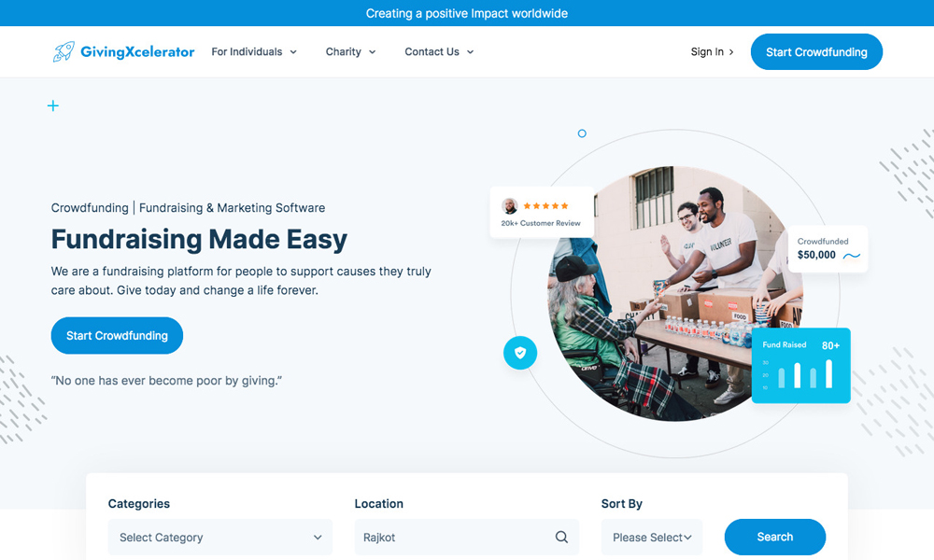Open the Sort By Please Select dropdown
This screenshot has width=934, height=560.
click(x=652, y=538)
